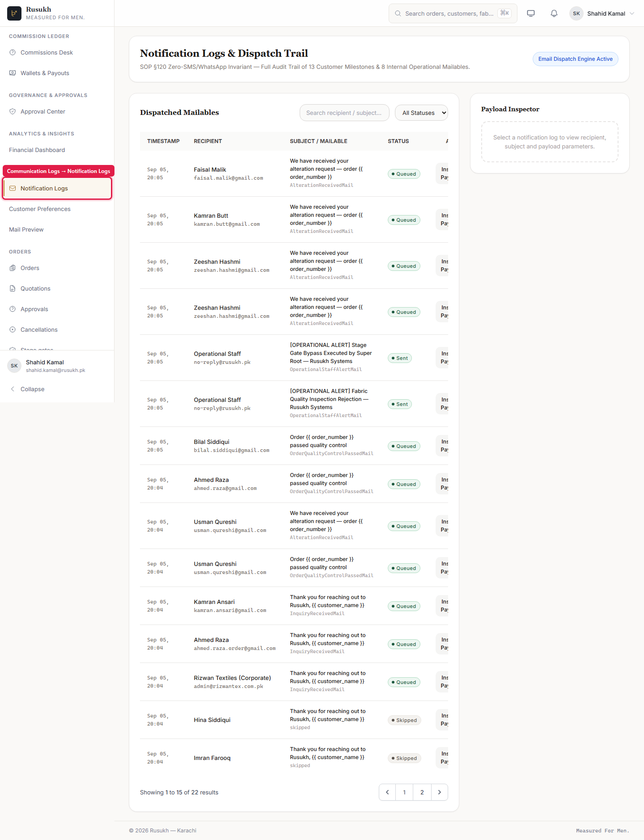Focus the search recipient / subject field
The height and width of the screenshot is (840, 644).
(x=344, y=113)
